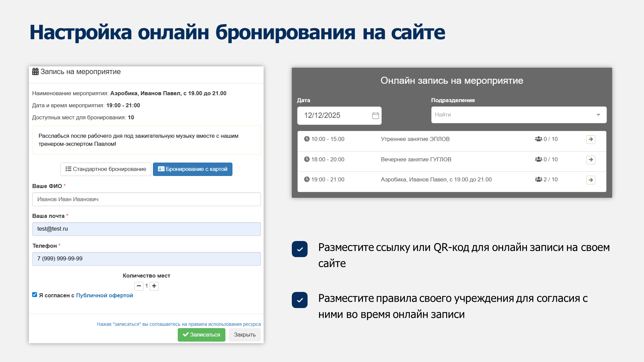
Task: Uncheck the Я согласен с офертой checkbox
Action: (x=35, y=295)
